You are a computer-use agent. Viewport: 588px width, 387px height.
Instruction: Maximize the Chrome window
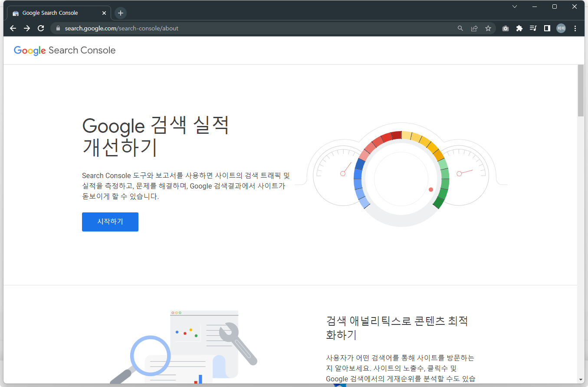(555, 7)
